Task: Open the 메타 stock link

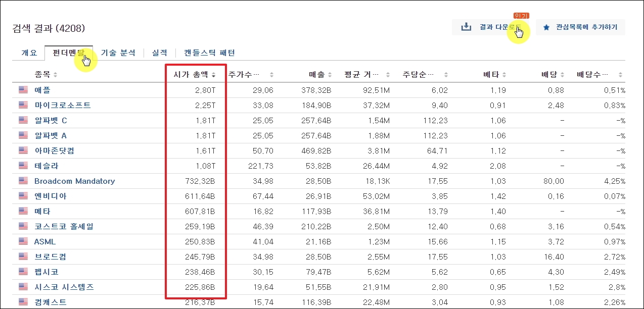Action: pos(42,211)
